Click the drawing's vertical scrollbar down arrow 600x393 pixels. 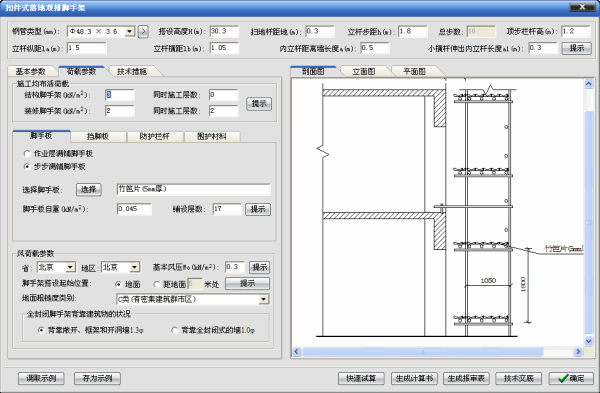point(589,340)
